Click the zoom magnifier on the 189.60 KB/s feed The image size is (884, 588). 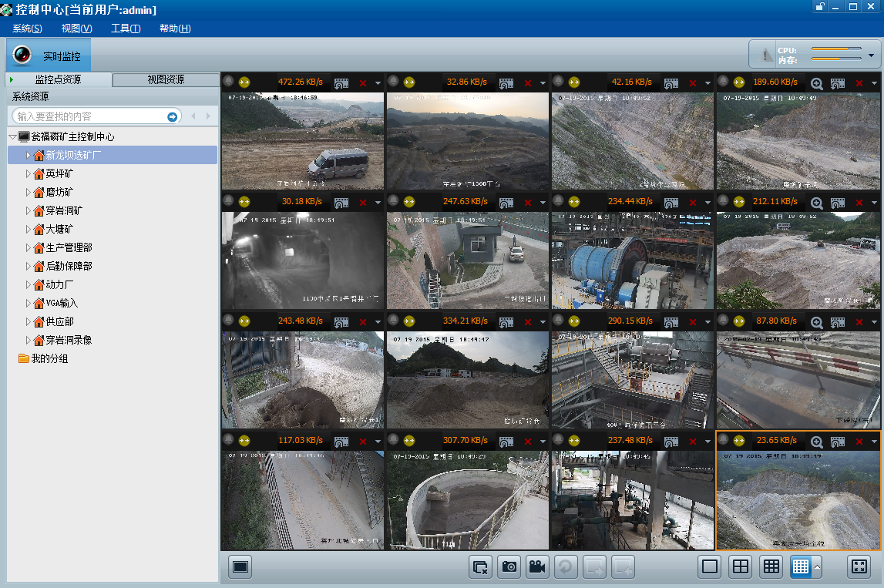(x=817, y=82)
